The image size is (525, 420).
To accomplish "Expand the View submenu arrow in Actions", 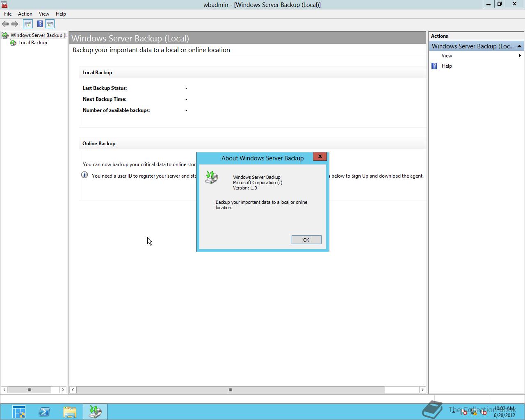I will pos(520,56).
